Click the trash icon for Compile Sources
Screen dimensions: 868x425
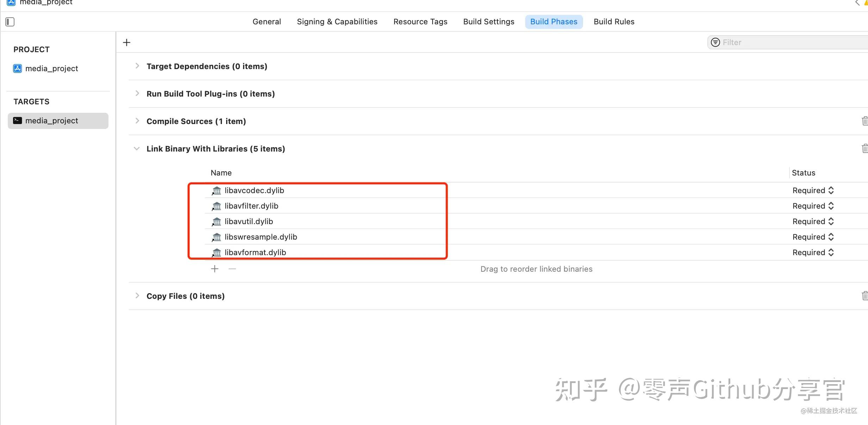tap(865, 121)
